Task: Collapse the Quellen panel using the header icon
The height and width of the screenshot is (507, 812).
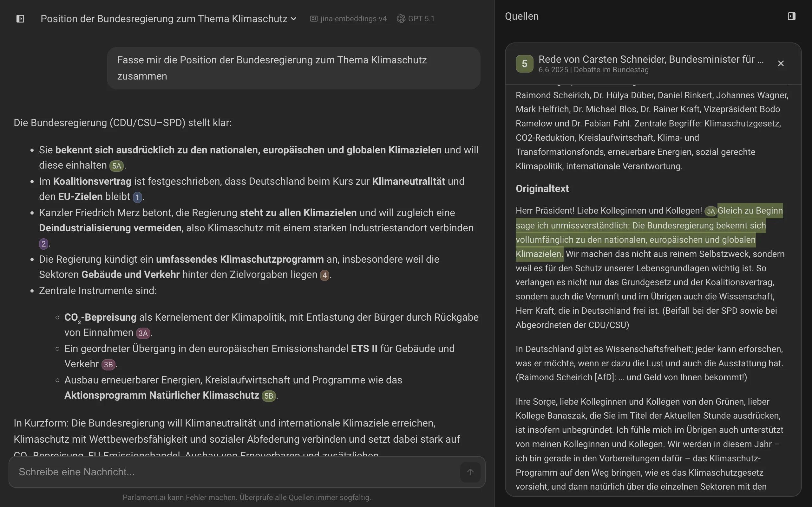Action: pos(791,16)
